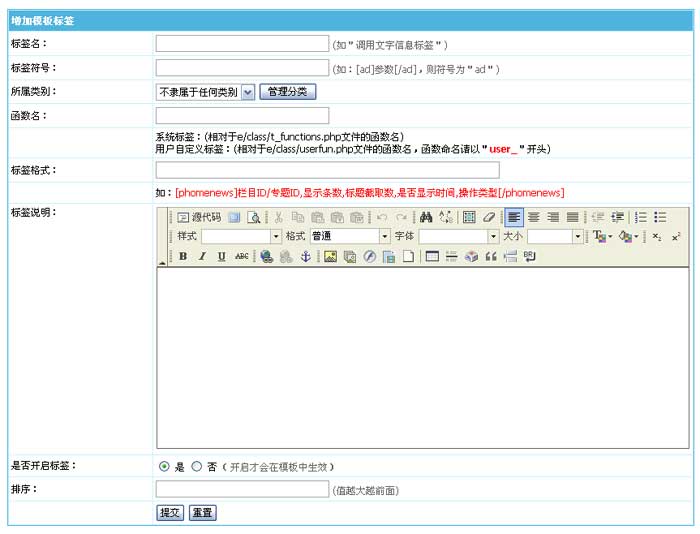Click the Bold formatting icon
The height and width of the screenshot is (534, 700).
pyautogui.click(x=183, y=257)
